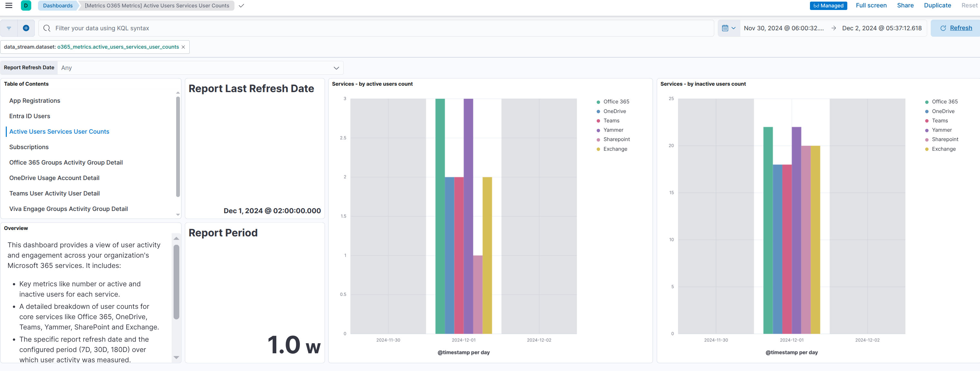Click inside the KQL filter input field
980x371 pixels.
tap(228, 28)
